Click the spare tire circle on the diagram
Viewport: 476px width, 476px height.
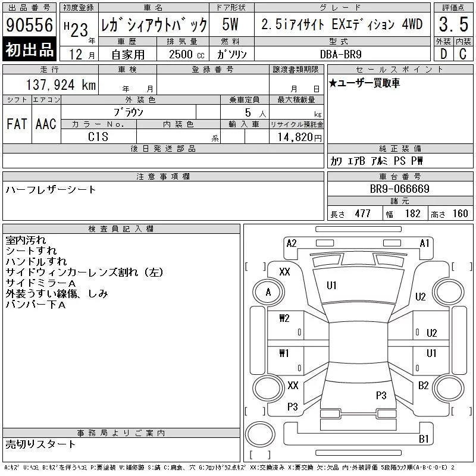pyautogui.click(x=260, y=434)
